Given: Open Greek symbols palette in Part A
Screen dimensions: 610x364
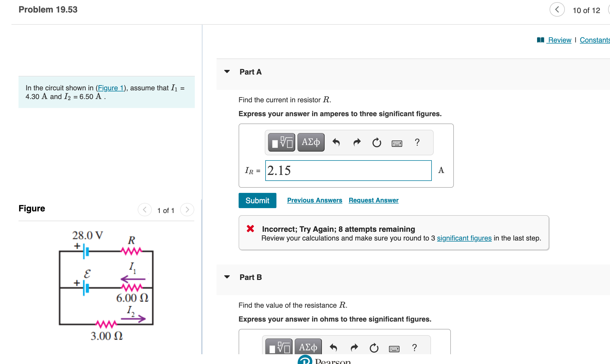Looking at the screenshot, I should point(311,142).
